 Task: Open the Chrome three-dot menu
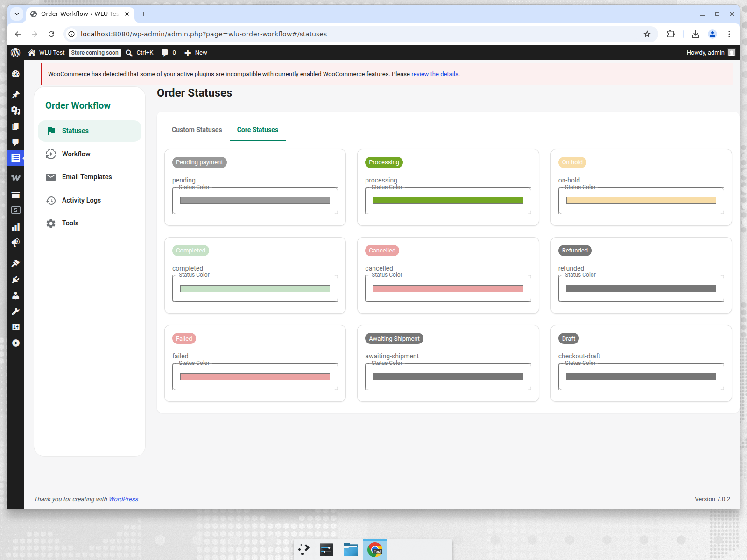729,34
